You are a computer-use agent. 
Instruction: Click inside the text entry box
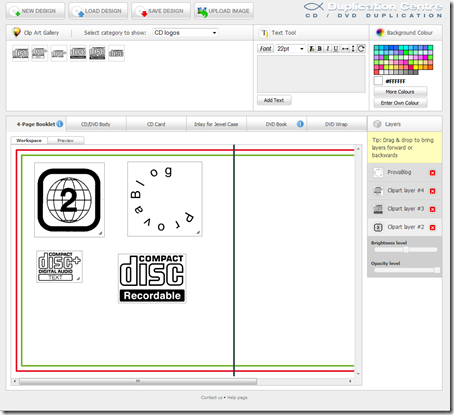tap(311, 74)
